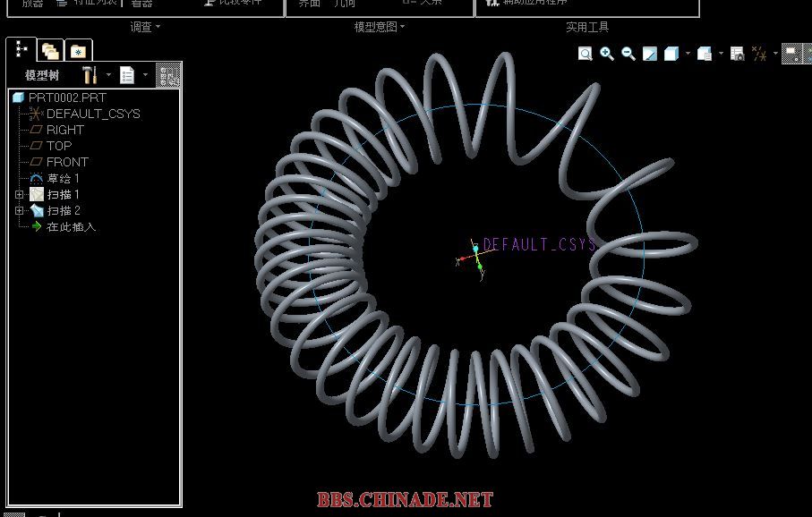Click the DEFAULT_CSYS label in the viewport
The image size is (812, 517).
point(540,244)
